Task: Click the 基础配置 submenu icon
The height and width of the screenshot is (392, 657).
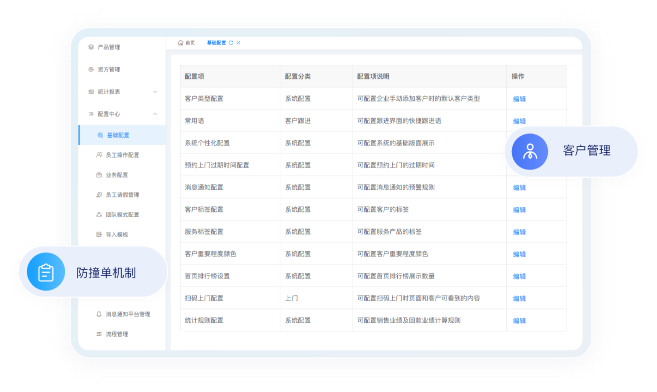Action: (100, 135)
